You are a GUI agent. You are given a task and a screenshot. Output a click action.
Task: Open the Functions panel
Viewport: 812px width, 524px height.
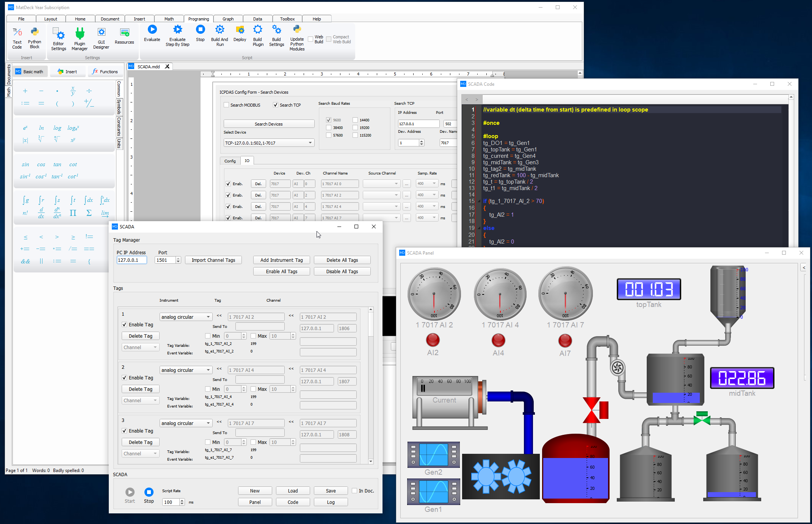pyautogui.click(x=105, y=71)
